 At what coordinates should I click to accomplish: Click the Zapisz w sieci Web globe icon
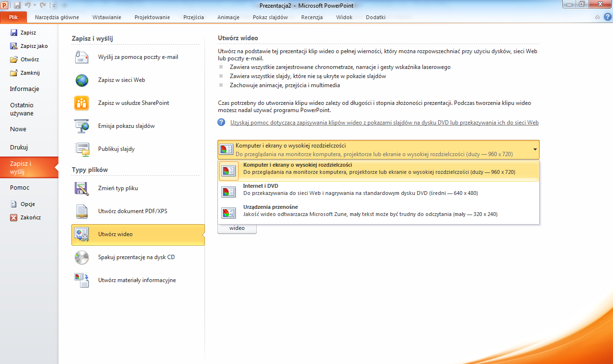click(x=82, y=80)
